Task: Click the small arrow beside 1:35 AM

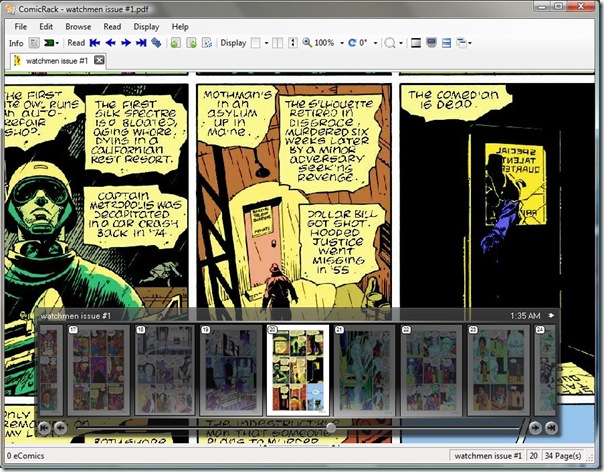Action: pos(551,316)
